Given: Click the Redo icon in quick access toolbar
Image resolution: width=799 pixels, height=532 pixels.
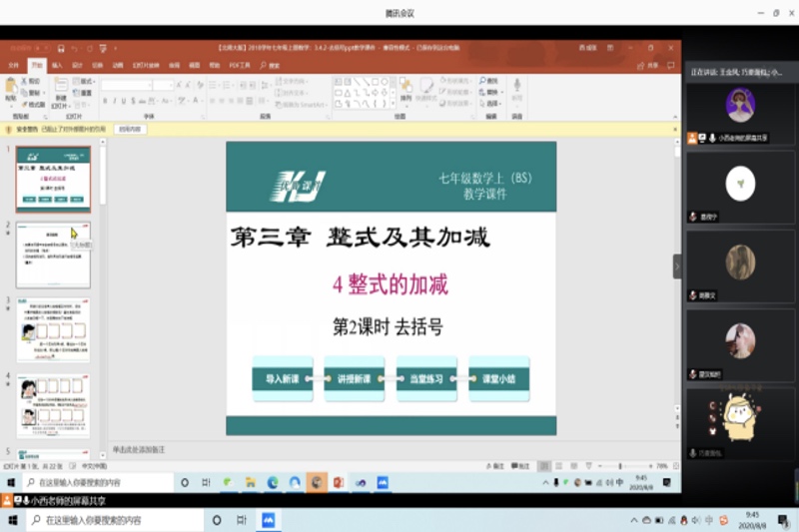Looking at the screenshot, I should point(89,48).
